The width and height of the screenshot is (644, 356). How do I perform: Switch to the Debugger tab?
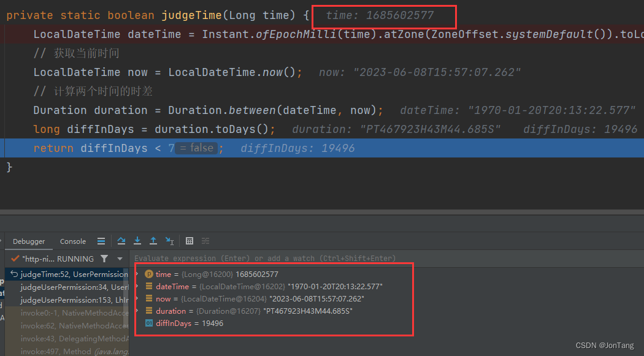point(29,241)
